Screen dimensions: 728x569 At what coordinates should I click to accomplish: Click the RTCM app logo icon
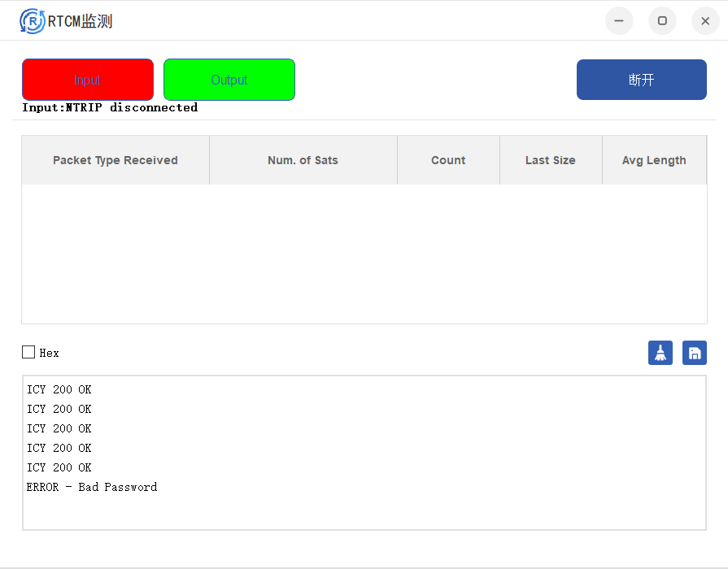32,21
